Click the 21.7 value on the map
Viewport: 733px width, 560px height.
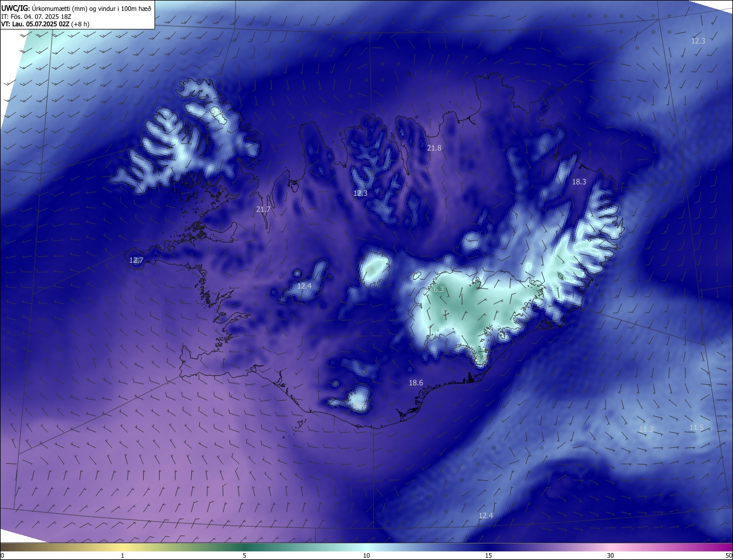point(263,210)
